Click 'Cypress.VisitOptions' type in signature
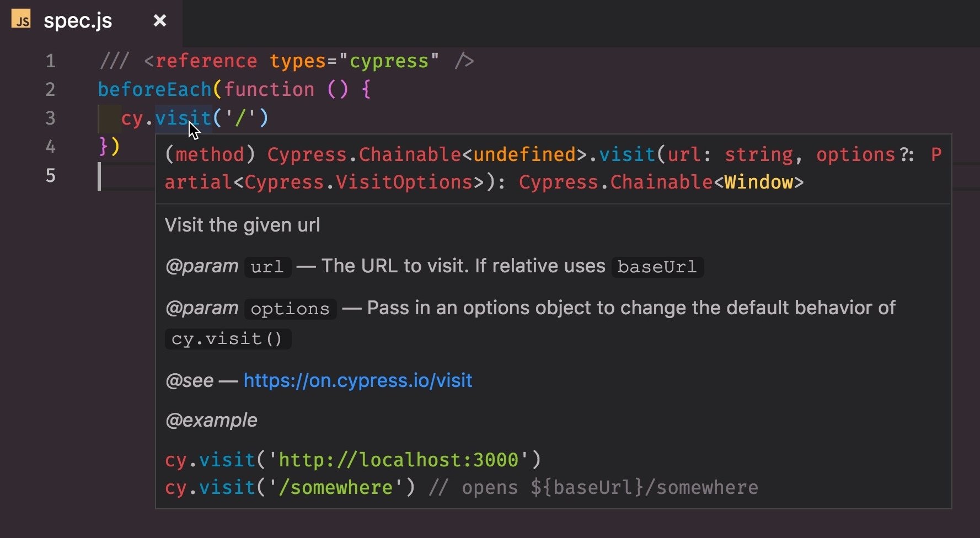The height and width of the screenshot is (538, 980). (x=358, y=182)
